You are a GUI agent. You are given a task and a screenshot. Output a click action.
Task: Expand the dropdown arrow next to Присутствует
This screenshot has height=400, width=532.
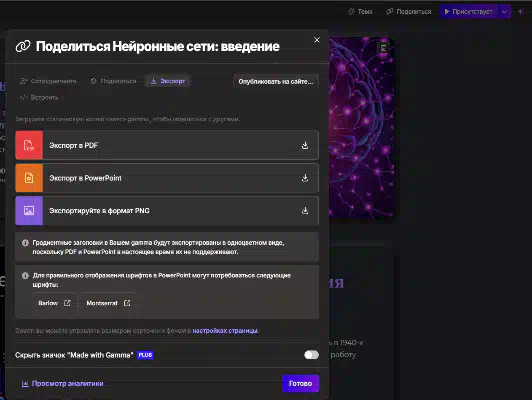click(504, 12)
